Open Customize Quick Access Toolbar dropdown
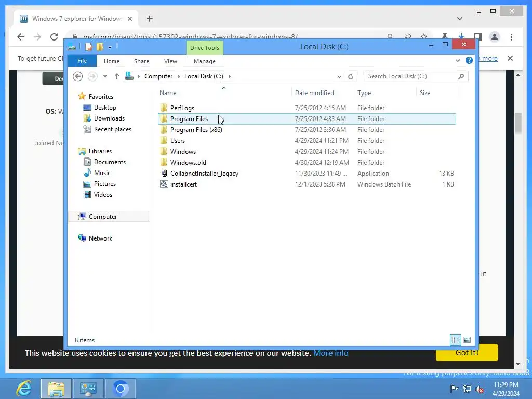Viewport: 532px width, 399px height. pos(110,47)
